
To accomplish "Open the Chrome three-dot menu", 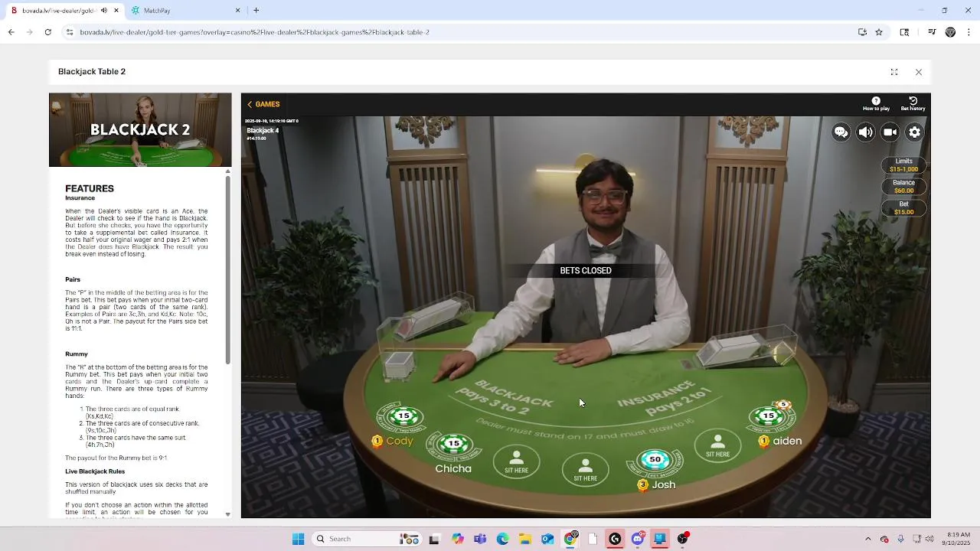I will pos(969,32).
